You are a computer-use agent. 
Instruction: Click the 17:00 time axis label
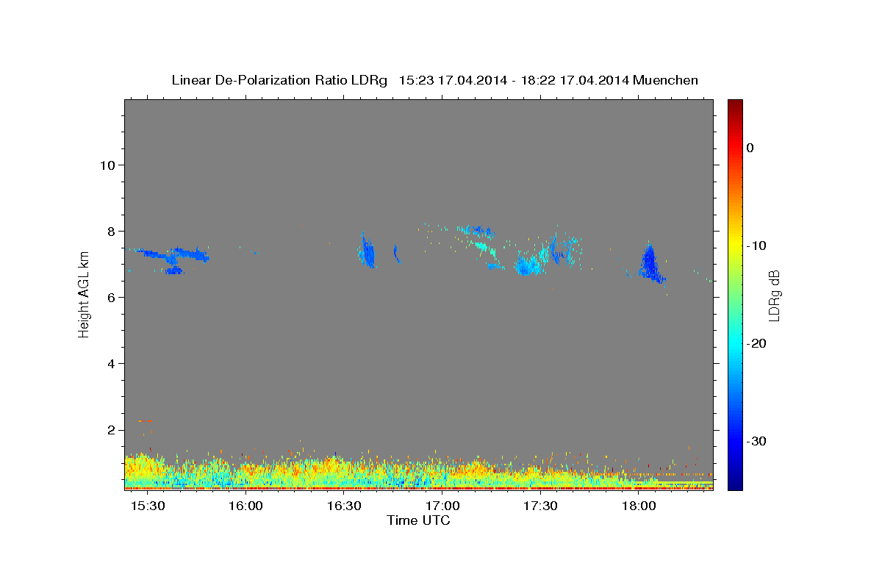[x=442, y=506]
